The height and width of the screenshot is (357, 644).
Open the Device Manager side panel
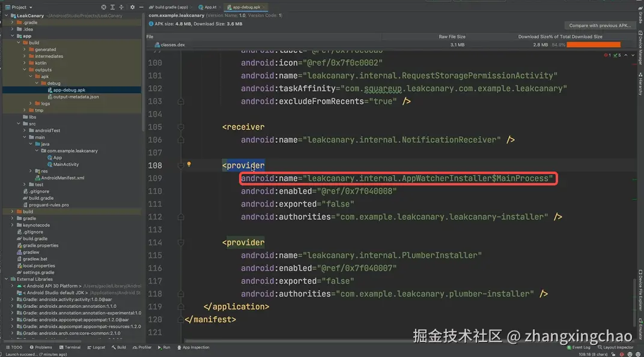tap(640, 47)
